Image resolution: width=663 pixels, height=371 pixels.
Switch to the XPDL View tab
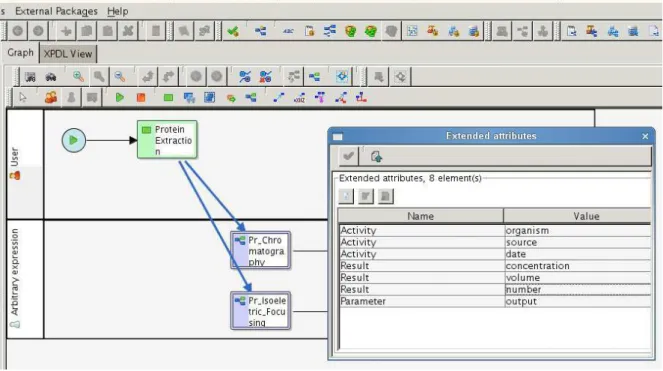(x=68, y=54)
